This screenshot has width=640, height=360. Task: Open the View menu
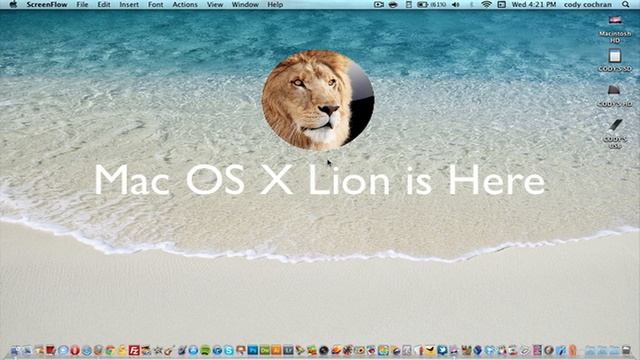215,4
